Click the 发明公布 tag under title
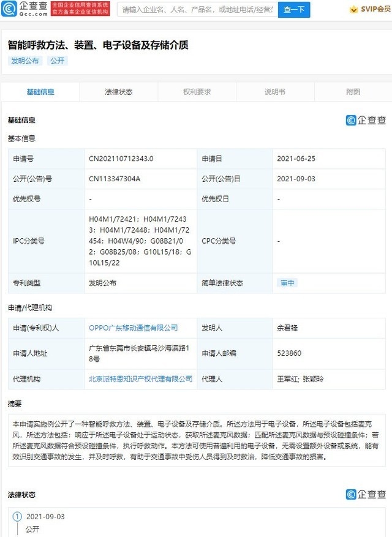Viewport: 392px width, 537px height. (x=25, y=61)
